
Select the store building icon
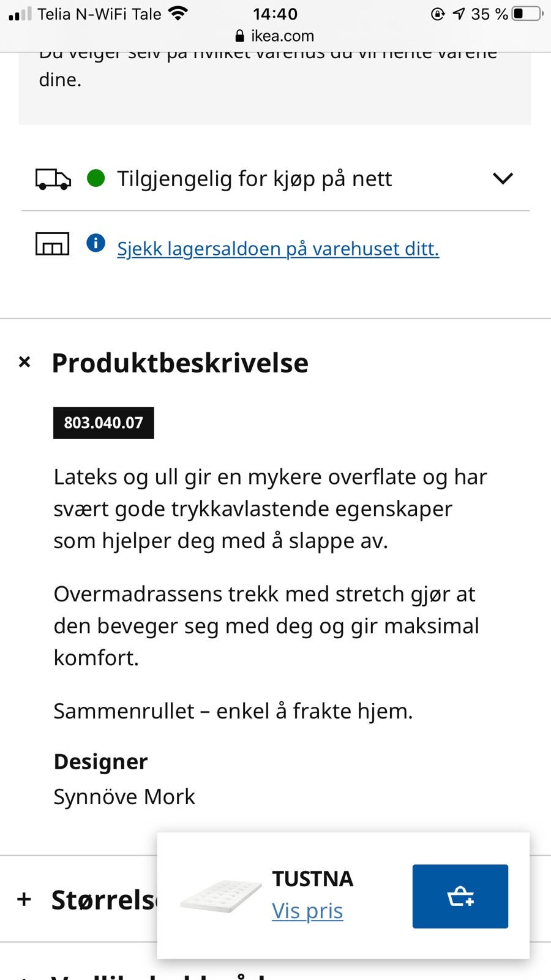point(52,244)
